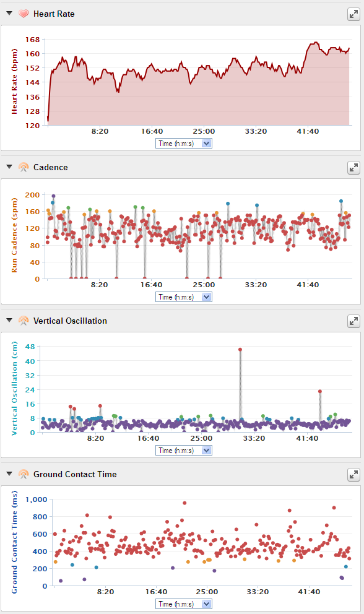Open the Time dropdown under Ground Contact chart

[x=184, y=604]
